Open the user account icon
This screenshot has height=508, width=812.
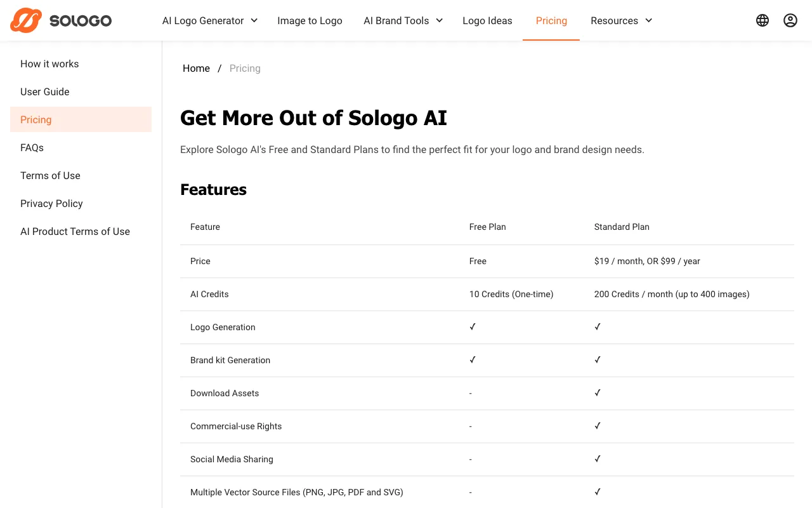click(x=790, y=20)
